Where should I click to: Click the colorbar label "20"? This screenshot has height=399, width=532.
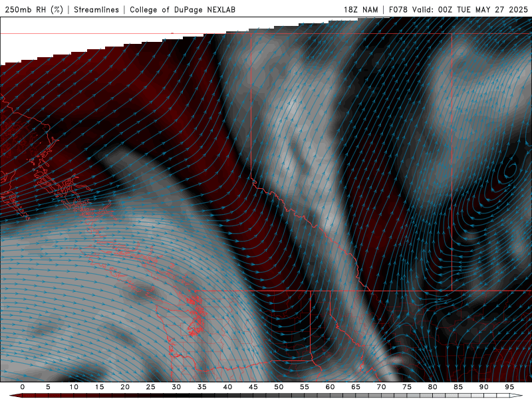(x=125, y=387)
